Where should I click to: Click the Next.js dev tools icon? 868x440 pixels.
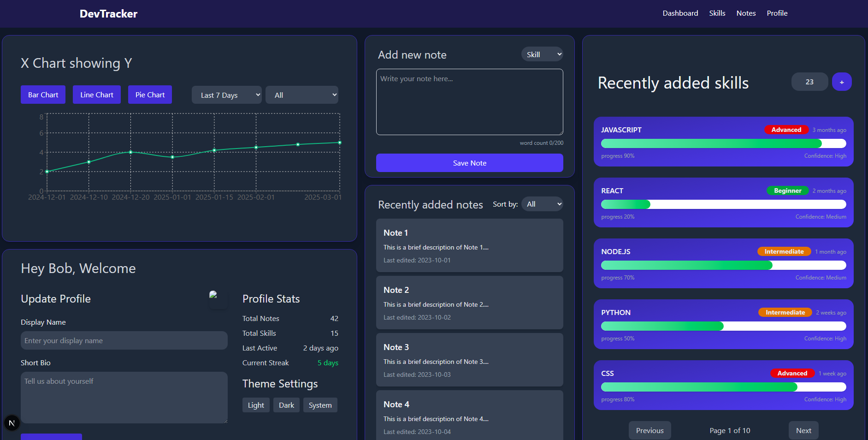[x=12, y=422]
